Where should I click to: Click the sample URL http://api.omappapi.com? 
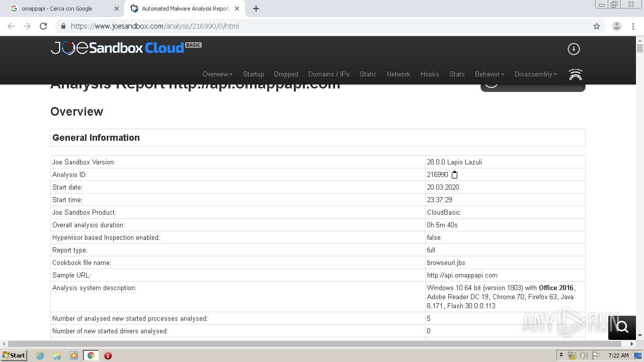point(462,275)
